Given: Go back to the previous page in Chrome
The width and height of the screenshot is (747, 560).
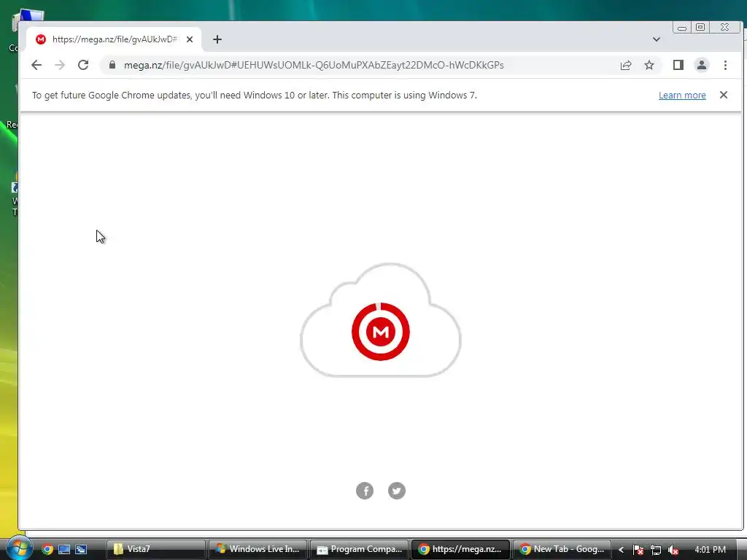Looking at the screenshot, I should pos(36,65).
